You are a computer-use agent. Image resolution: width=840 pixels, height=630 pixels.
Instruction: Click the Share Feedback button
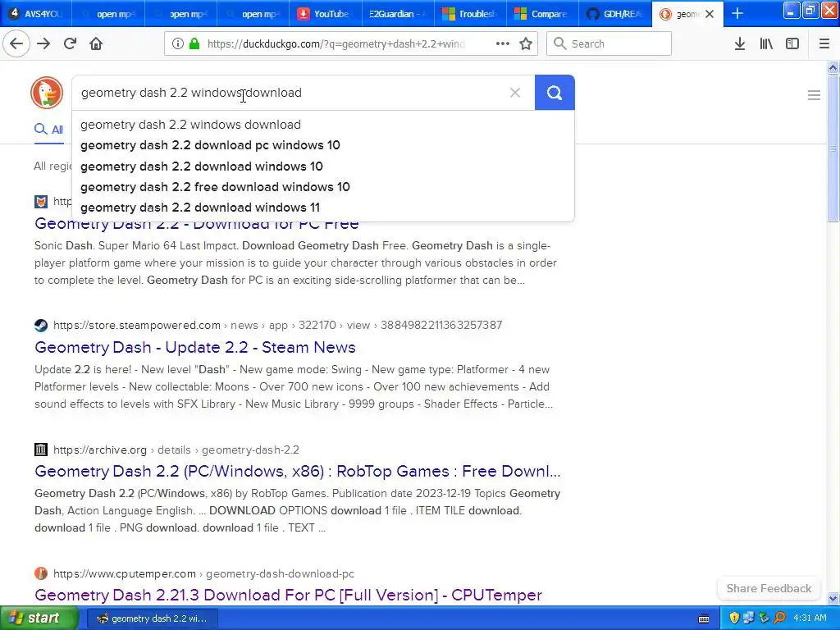(769, 588)
